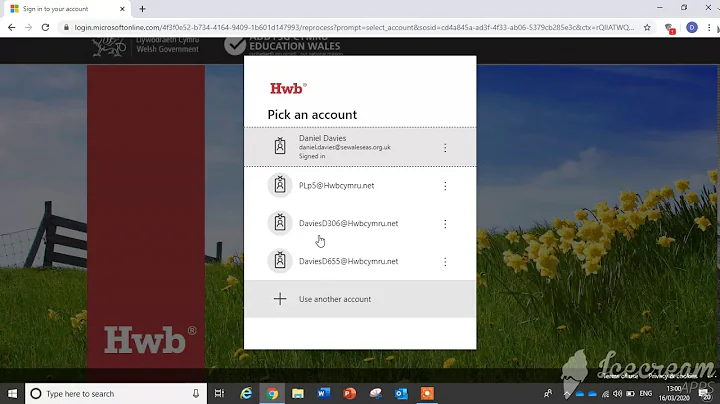Click the badge icon for Daniel Davies
720x404 pixels.
pyautogui.click(x=280, y=146)
